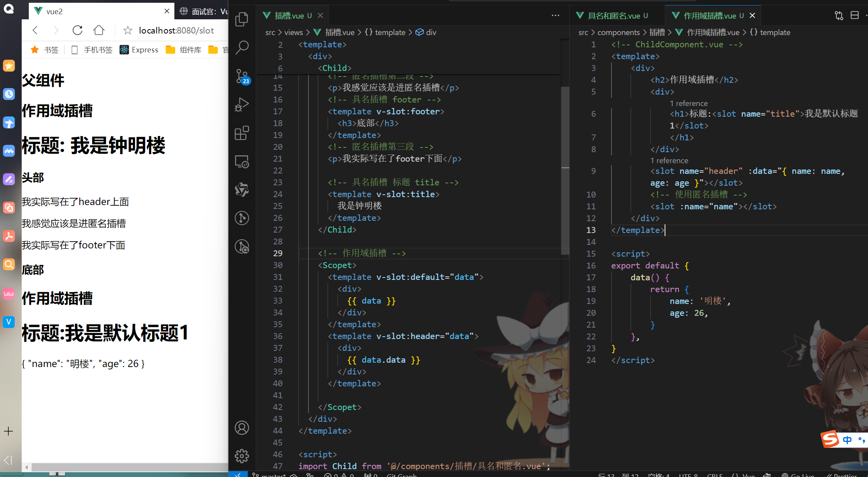The width and height of the screenshot is (868, 477).
Task: Open the Express bookmark
Action: [x=139, y=50]
